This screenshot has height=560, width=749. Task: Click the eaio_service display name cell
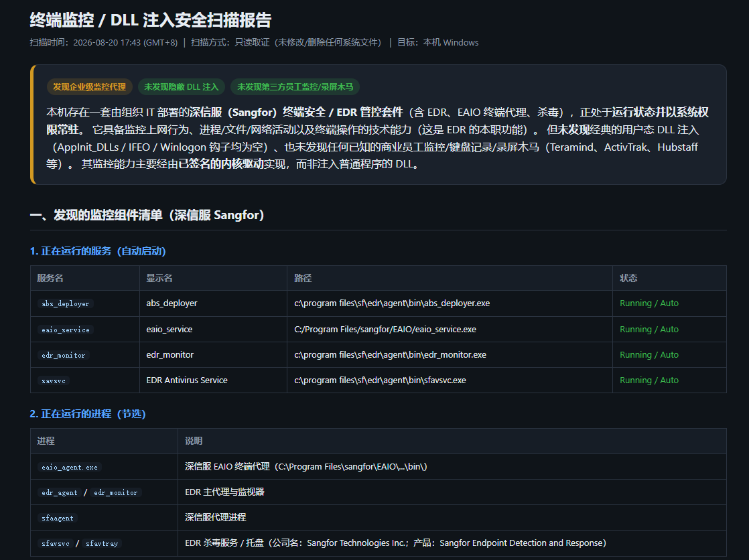(x=169, y=329)
